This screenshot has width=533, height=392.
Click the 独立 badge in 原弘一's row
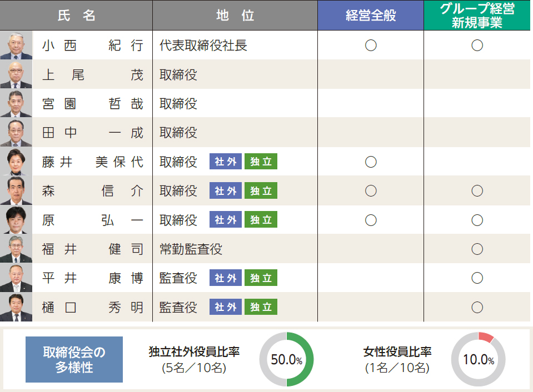click(x=261, y=220)
